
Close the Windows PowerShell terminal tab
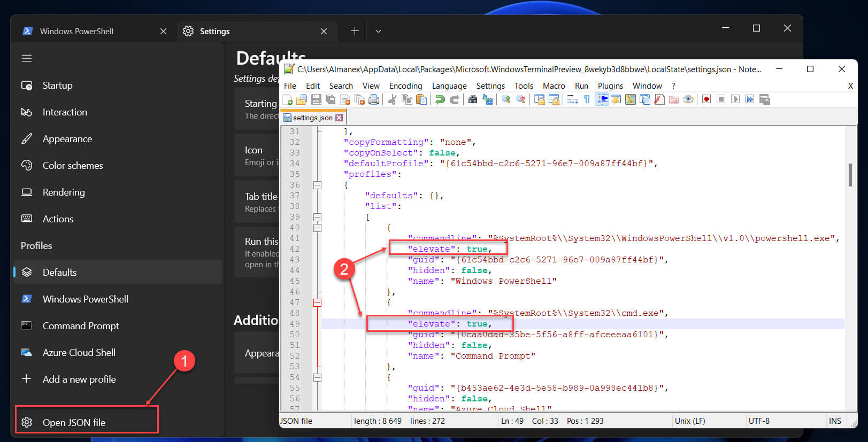tap(163, 32)
